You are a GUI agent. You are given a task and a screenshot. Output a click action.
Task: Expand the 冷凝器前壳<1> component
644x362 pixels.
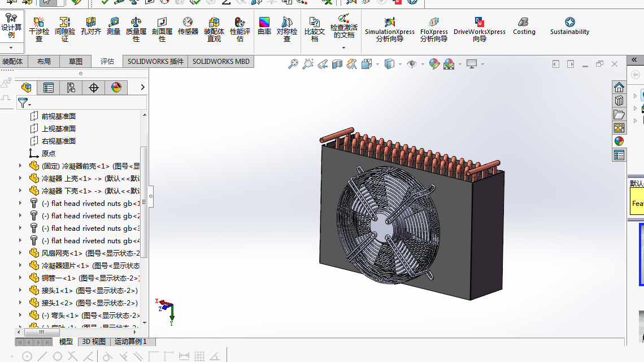(20, 165)
